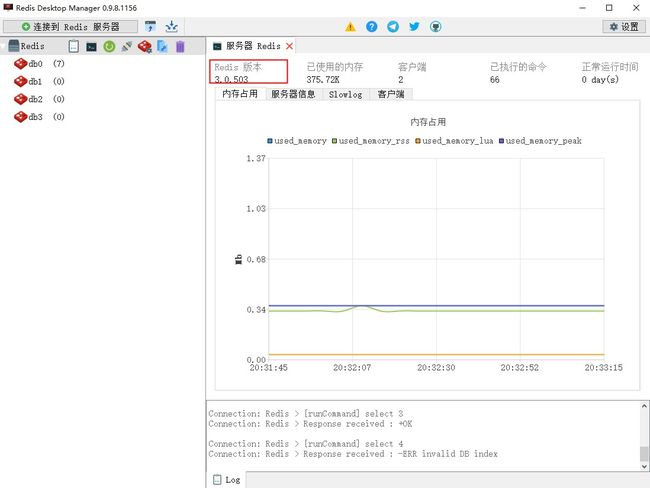Image resolution: width=650 pixels, height=488 pixels.
Task: Click the purple delete trash icon on the Redis row
Action: click(x=180, y=46)
